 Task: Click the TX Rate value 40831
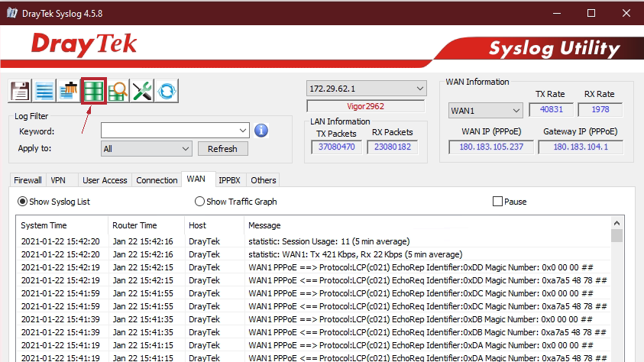[551, 109]
